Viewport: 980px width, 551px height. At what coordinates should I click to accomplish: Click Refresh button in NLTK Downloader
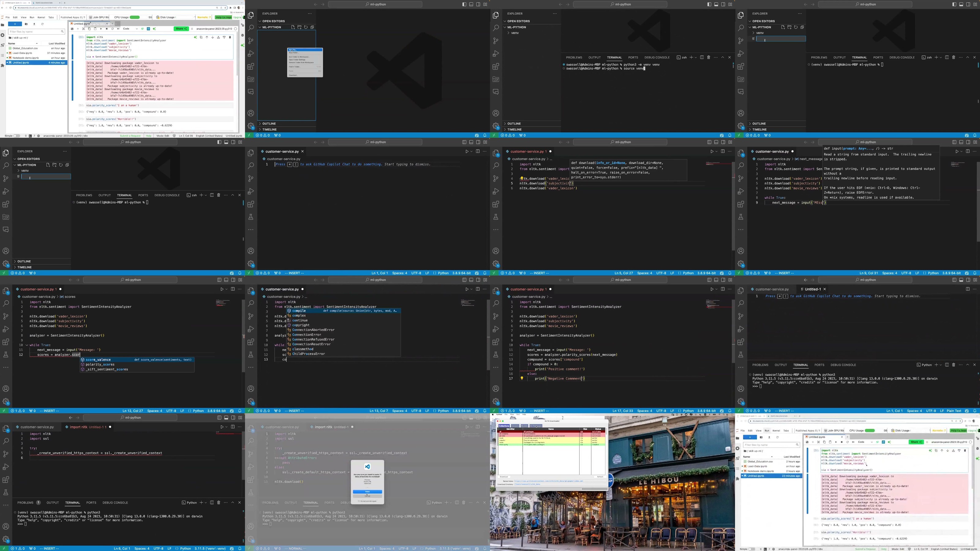(x=600, y=477)
